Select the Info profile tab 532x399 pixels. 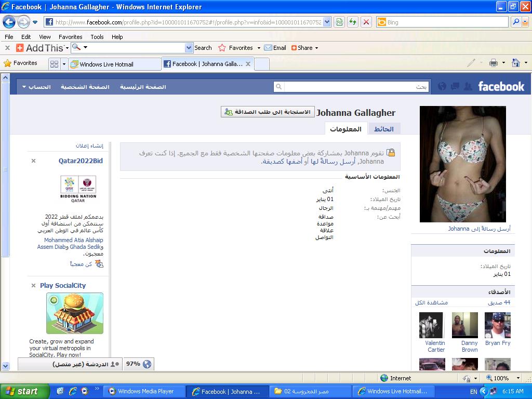[x=345, y=129]
